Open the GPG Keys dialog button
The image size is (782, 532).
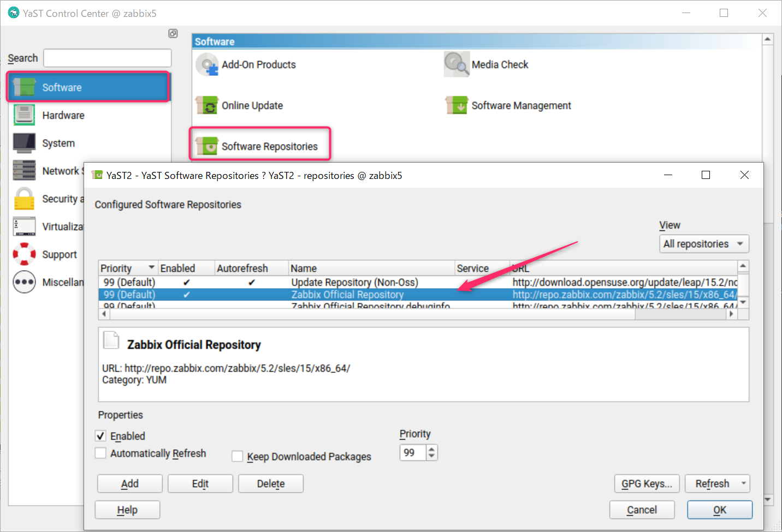(647, 483)
